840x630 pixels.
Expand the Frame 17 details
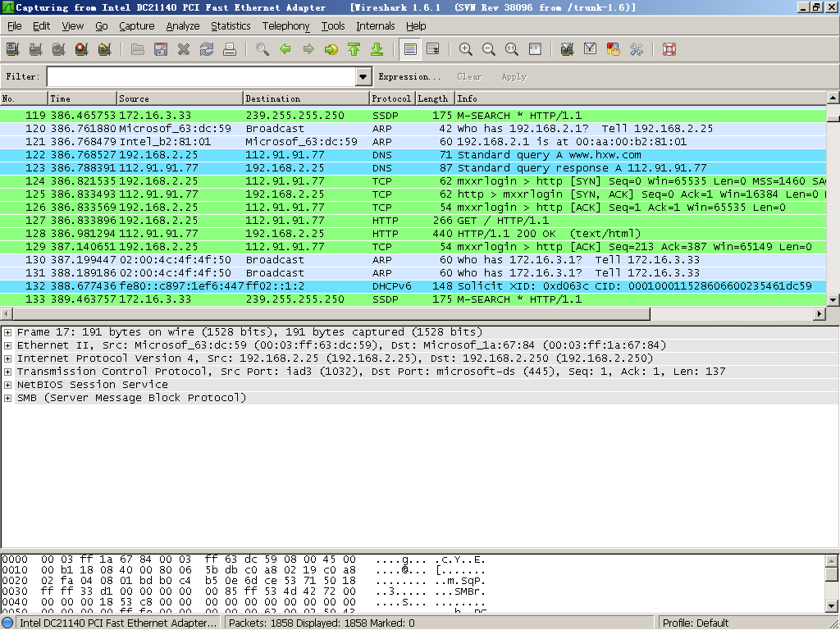[x=8, y=332]
